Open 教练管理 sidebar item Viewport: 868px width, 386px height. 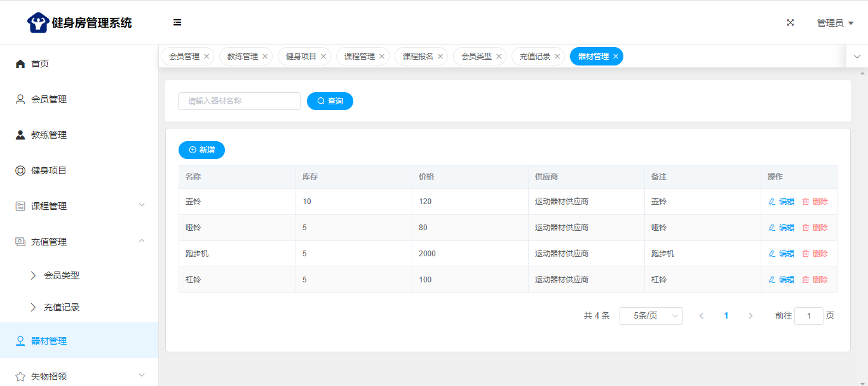(49, 135)
